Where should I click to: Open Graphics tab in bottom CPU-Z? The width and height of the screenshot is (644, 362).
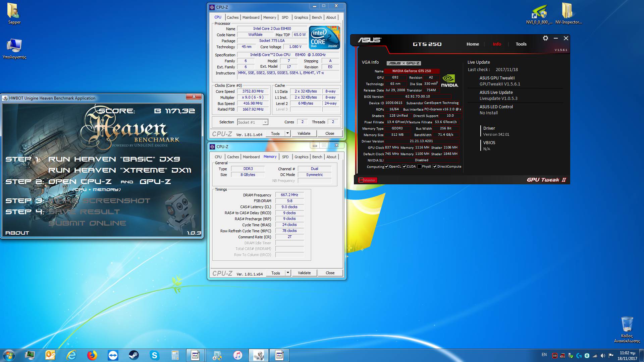301,157
